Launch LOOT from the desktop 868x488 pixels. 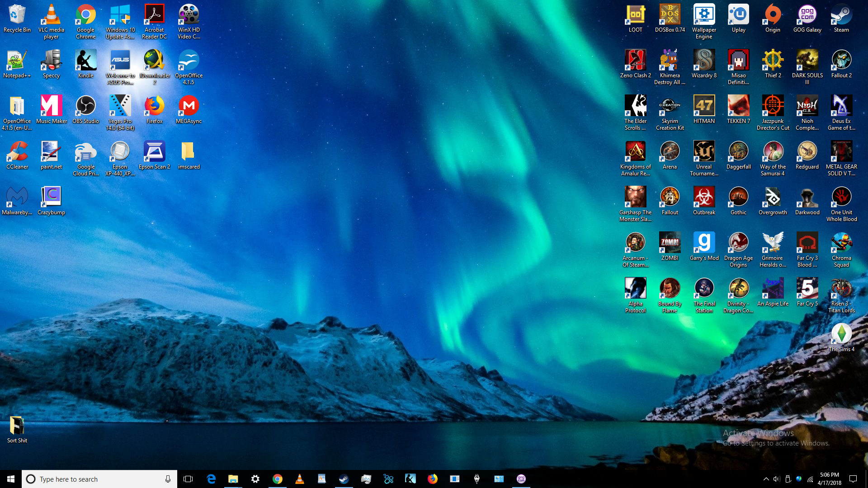pyautogui.click(x=636, y=19)
